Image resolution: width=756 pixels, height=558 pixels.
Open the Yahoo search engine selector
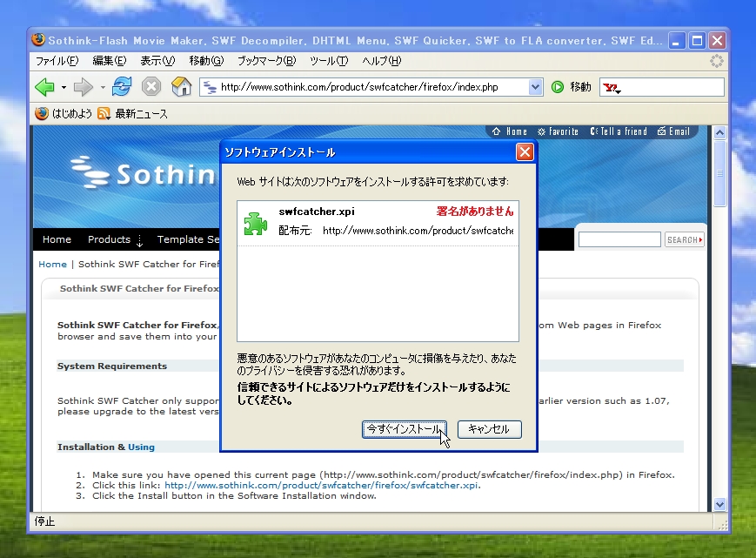pyautogui.click(x=612, y=88)
